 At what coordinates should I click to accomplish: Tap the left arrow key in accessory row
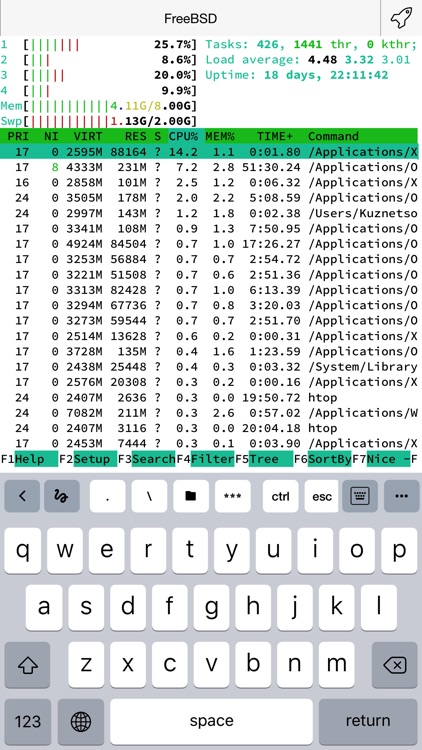[x=22, y=496]
